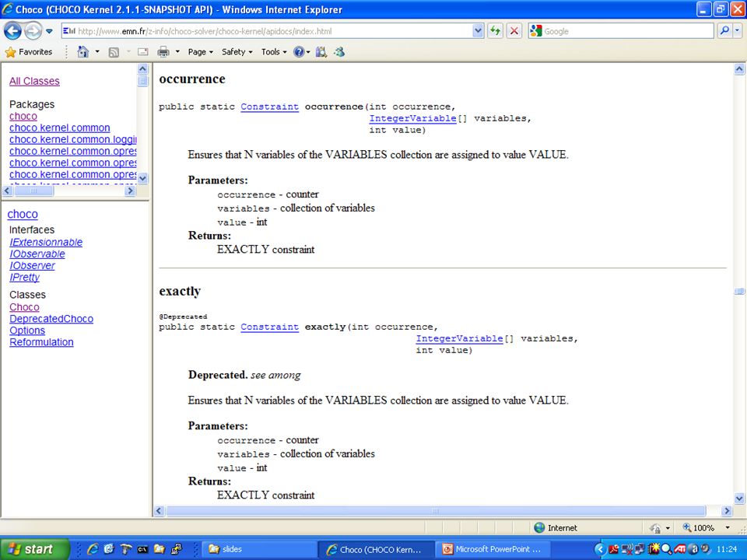Click the RSS feeds icon
This screenshot has height=560, width=747.
(114, 52)
